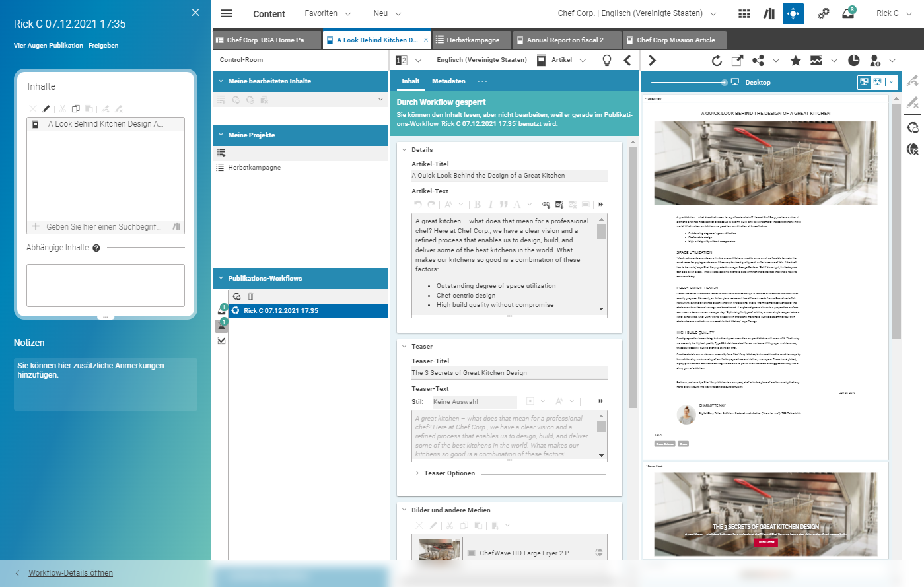Select the finished workflows checkmark filter
The height and width of the screenshot is (587, 924).
pyautogui.click(x=222, y=341)
